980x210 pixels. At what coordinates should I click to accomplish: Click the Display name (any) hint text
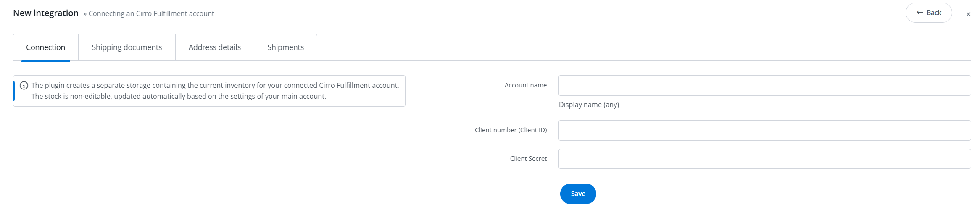click(589, 105)
